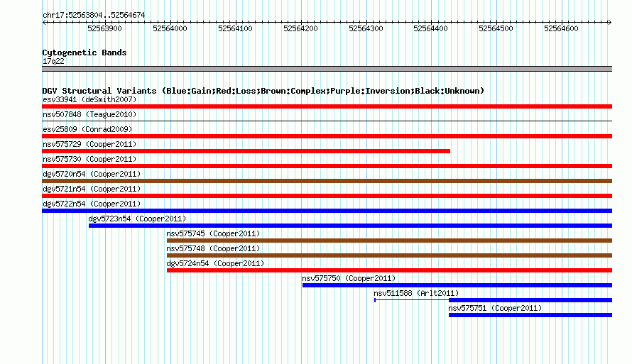
Task: Select the red nsv575730 loss bar
Action: tap(327, 166)
